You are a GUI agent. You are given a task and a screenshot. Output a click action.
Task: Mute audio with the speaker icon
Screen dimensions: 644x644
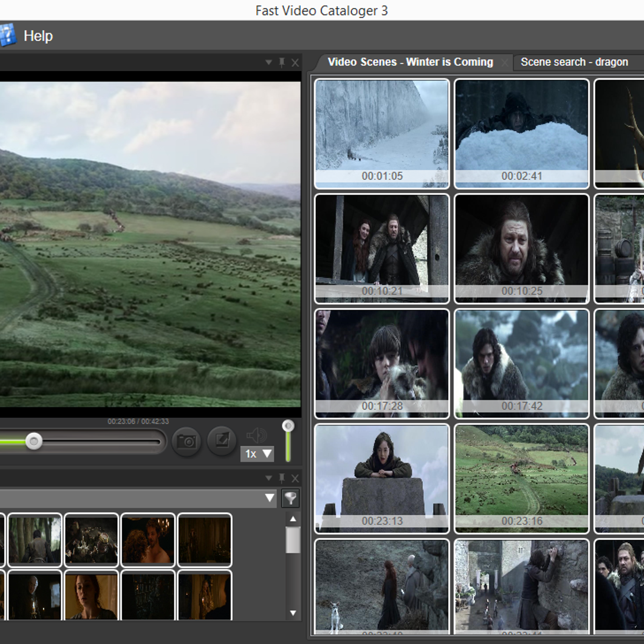point(256,436)
